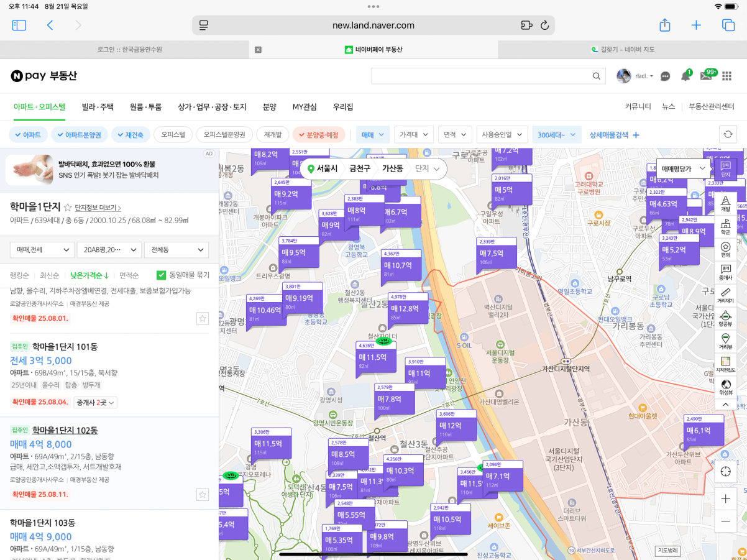This screenshot has width=747, height=560.
Task: Expand the 중개사 2곳 dropdown on 101동 listing
Action: 95,403
